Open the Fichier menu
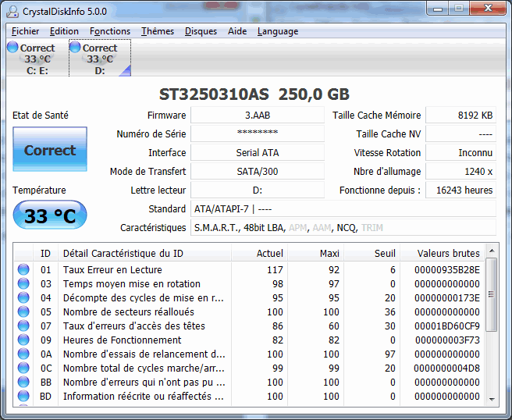The width and height of the screenshot is (512, 420). pos(25,31)
